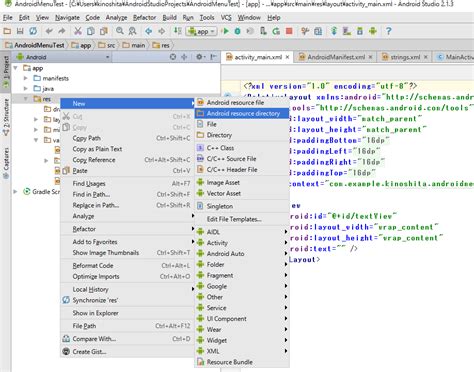
Task: Open the File menu
Action: pos(8,18)
